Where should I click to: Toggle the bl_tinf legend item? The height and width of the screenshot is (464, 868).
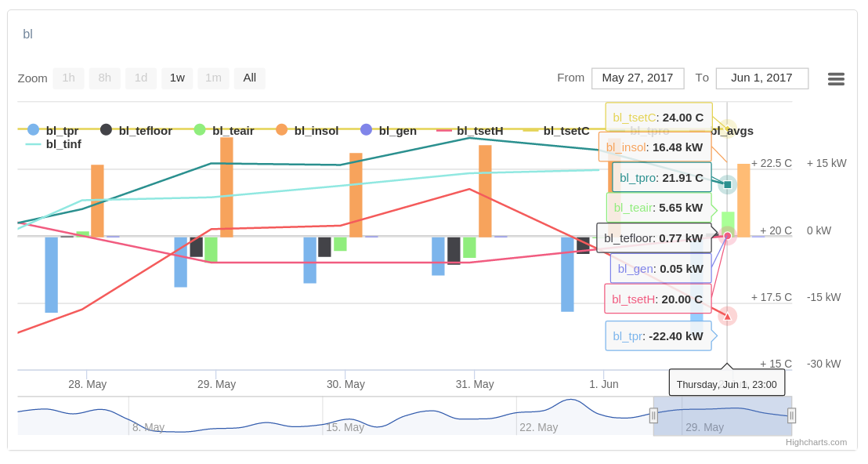tap(53, 143)
